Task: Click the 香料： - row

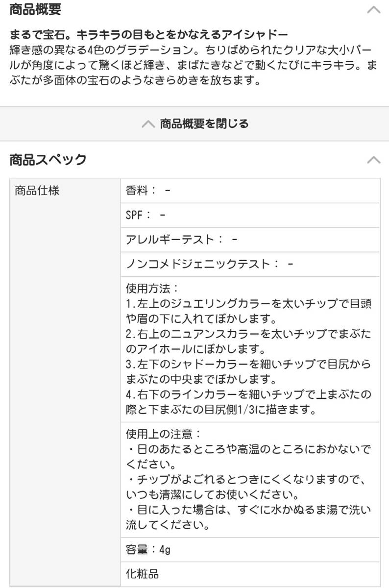Action: tap(250, 191)
